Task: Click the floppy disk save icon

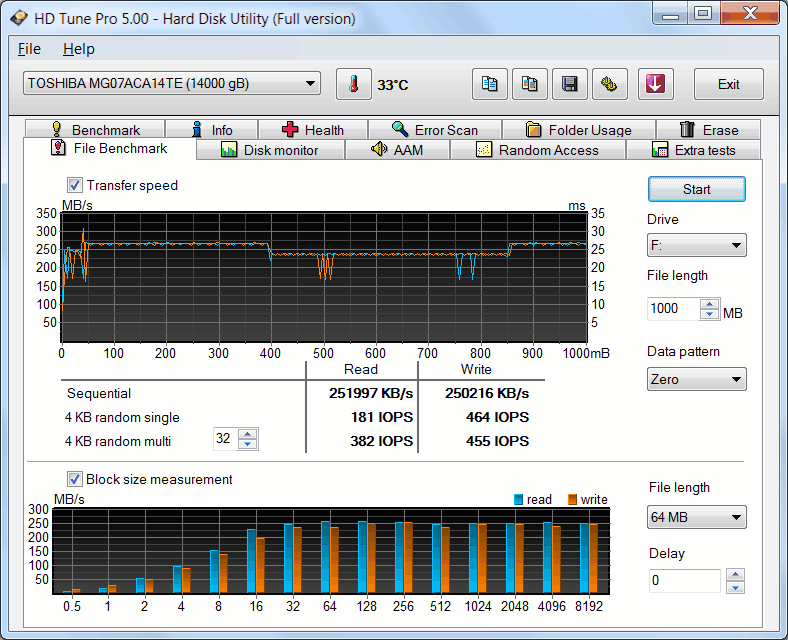Action: point(570,84)
